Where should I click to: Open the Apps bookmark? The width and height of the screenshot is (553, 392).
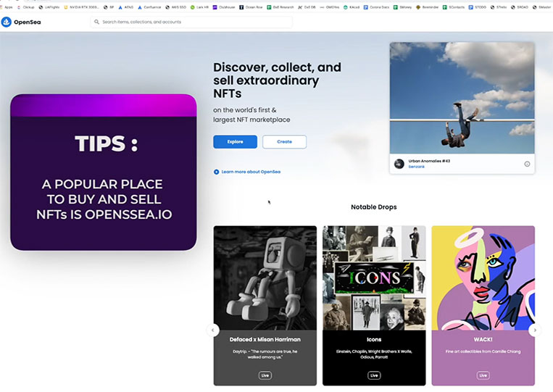click(x=7, y=7)
